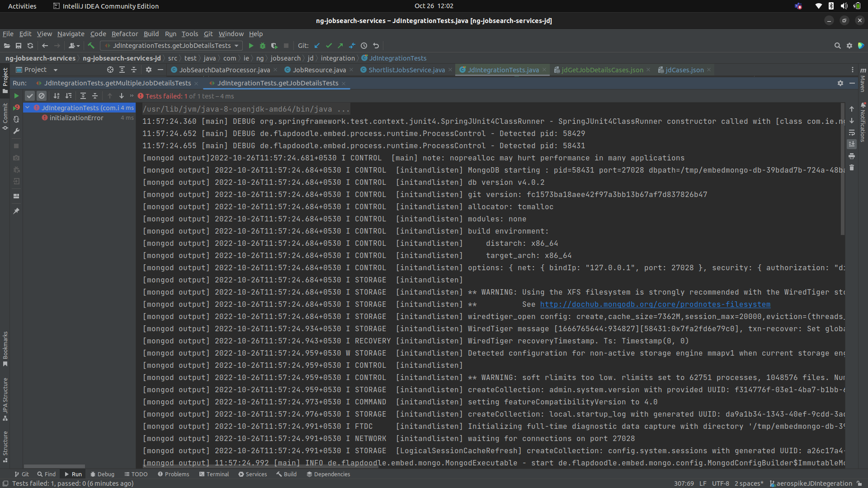Screen dimensions: 868x488
Task: Toggle Bookmarks tool window
Action: 5,349
